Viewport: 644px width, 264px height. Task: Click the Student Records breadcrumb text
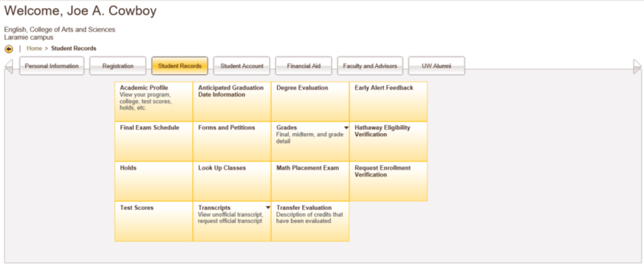74,48
